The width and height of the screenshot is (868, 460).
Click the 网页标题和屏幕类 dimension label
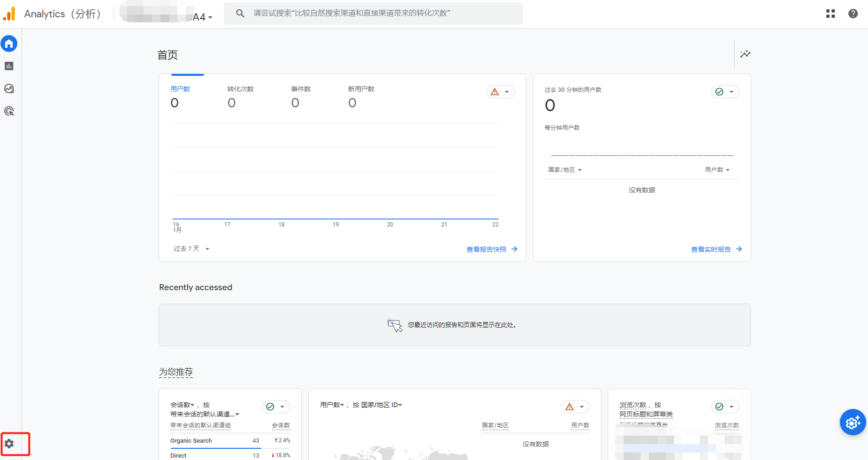click(646, 414)
